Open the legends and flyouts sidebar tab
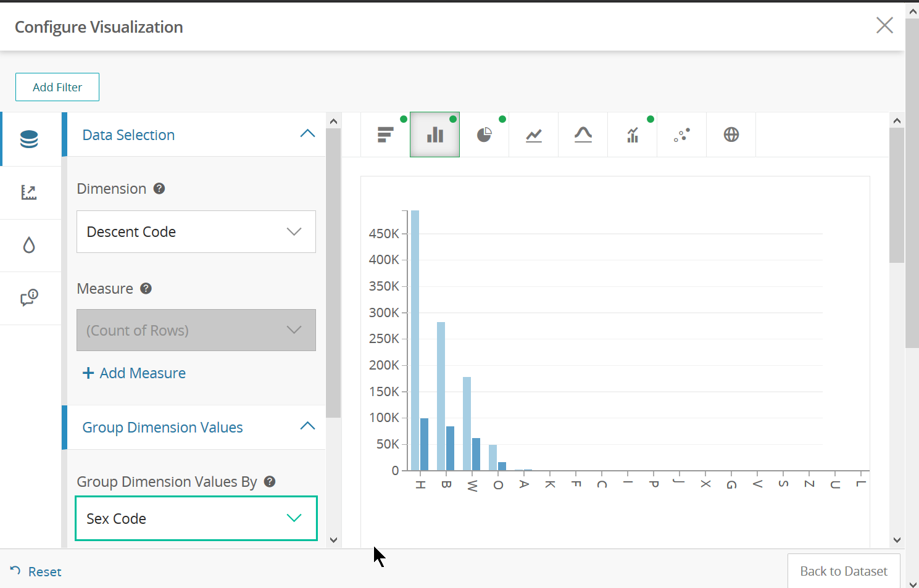This screenshot has width=919, height=588. (x=30, y=299)
